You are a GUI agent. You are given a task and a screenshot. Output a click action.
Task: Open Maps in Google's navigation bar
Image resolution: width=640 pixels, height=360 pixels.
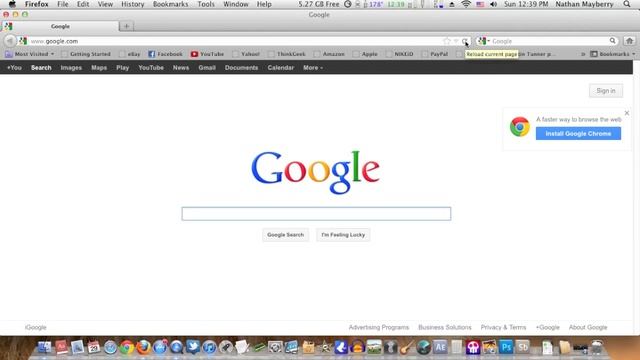click(99, 68)
